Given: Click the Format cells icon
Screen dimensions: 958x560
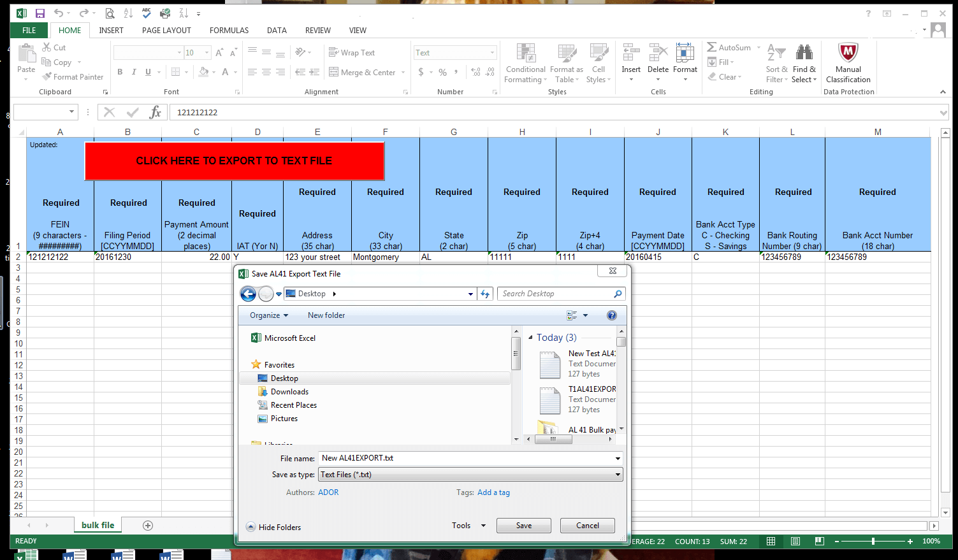Looking at the screenshot, I should pyautogui.click(x=685, y=53).
